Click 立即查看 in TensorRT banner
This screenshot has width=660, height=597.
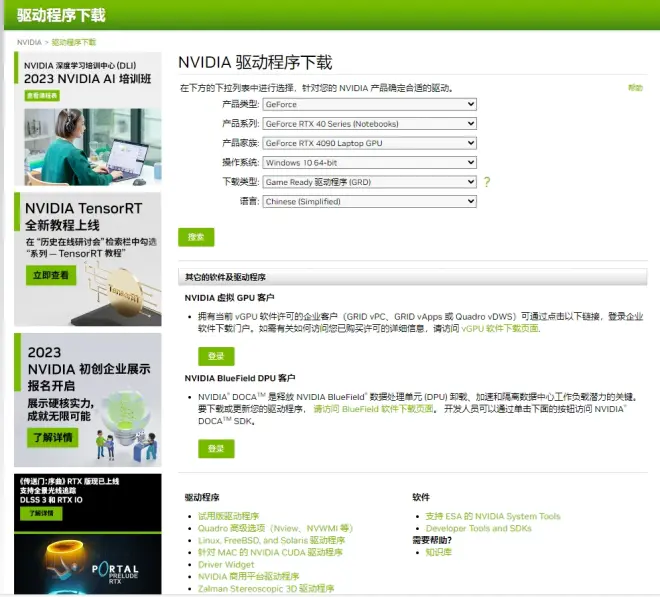[x=51, y=275]
